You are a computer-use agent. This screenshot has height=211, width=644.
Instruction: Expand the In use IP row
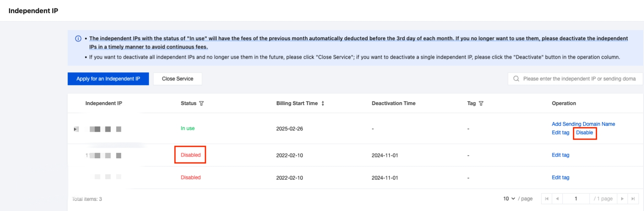[76, 129]
